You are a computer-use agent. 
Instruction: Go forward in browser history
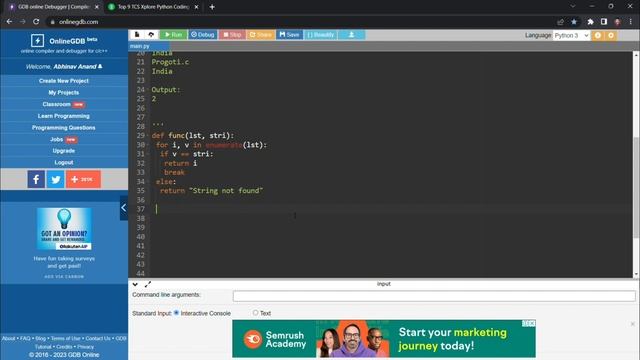[x=22, y=22]
